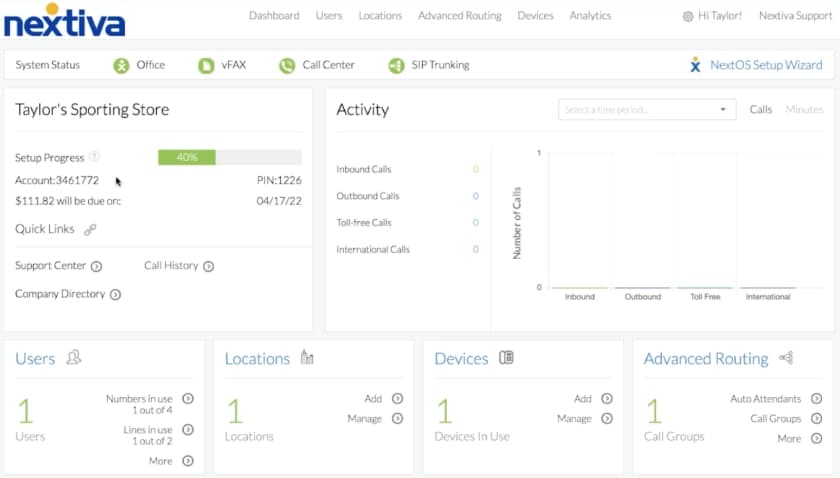Screen dimensions: 840x478
Task: Click the Devices panel phone icon
Action: (x=506, y=357)
